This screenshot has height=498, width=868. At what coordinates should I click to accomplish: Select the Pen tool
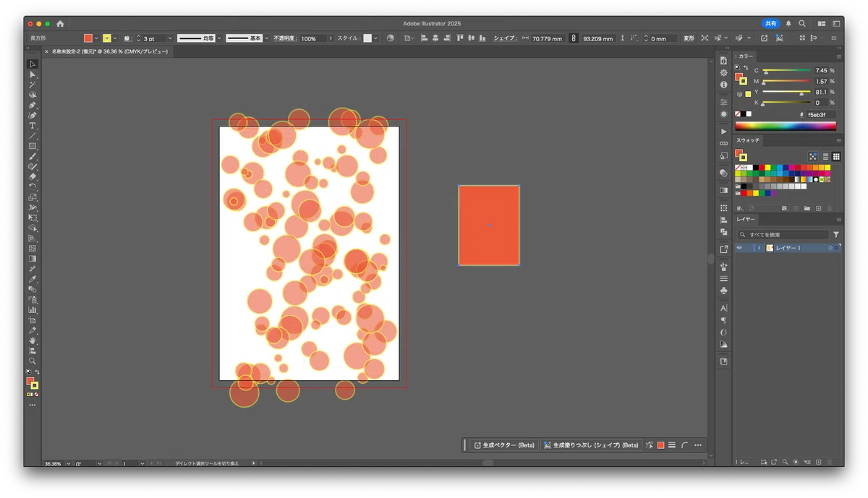pyautogui.click(x=33, y=105)
